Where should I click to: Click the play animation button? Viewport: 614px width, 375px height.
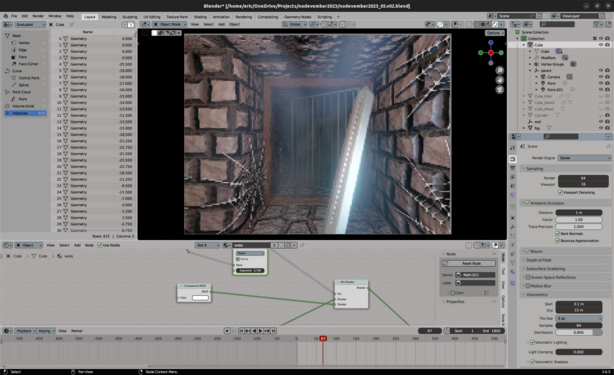tap(261, 331)
